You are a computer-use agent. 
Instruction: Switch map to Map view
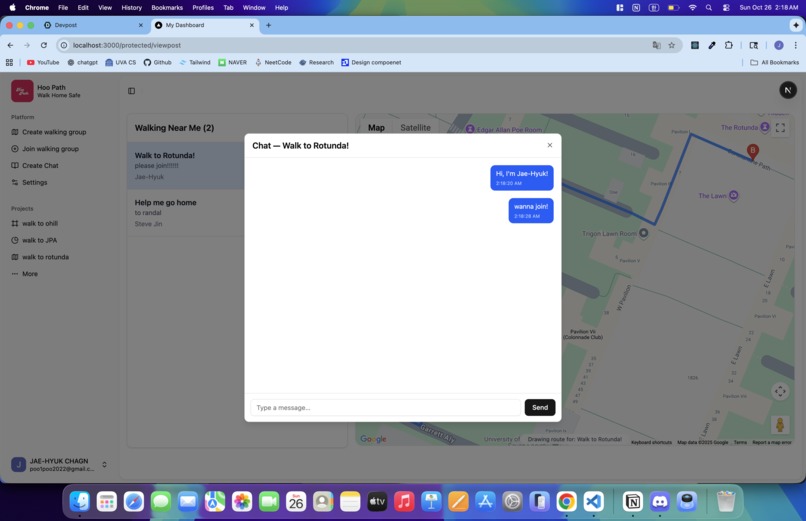pos(376,128)
